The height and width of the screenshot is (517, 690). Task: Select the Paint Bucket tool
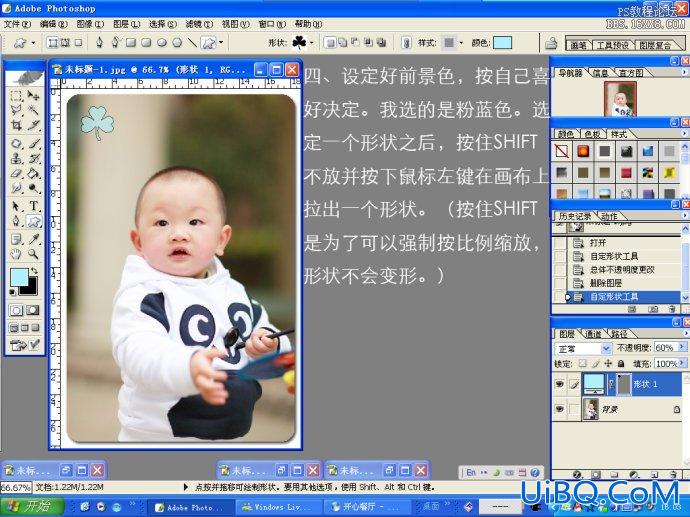33,173
